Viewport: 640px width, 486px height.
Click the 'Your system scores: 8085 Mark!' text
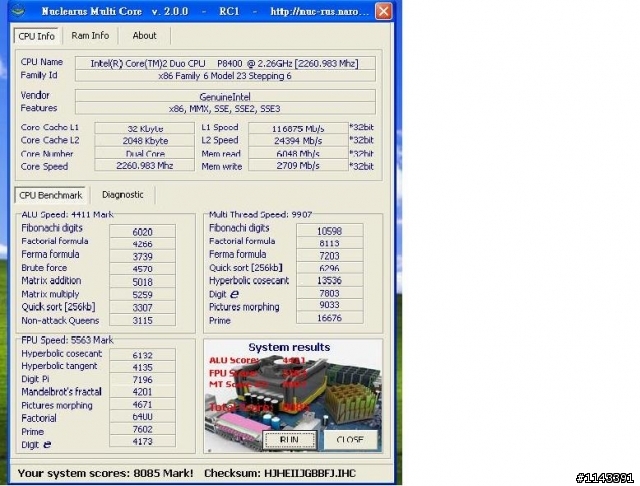point(105,473)
